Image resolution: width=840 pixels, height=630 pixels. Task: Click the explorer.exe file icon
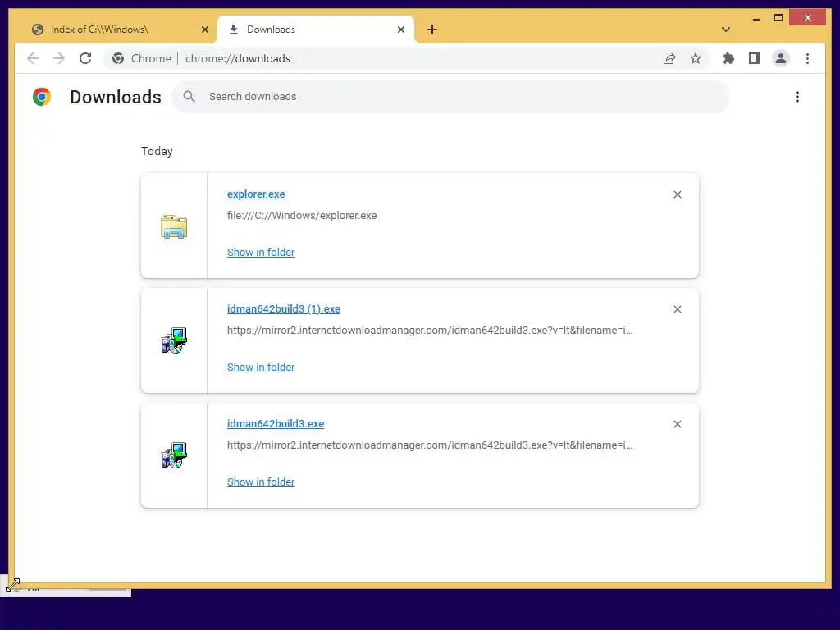click(x=174, y=226)
